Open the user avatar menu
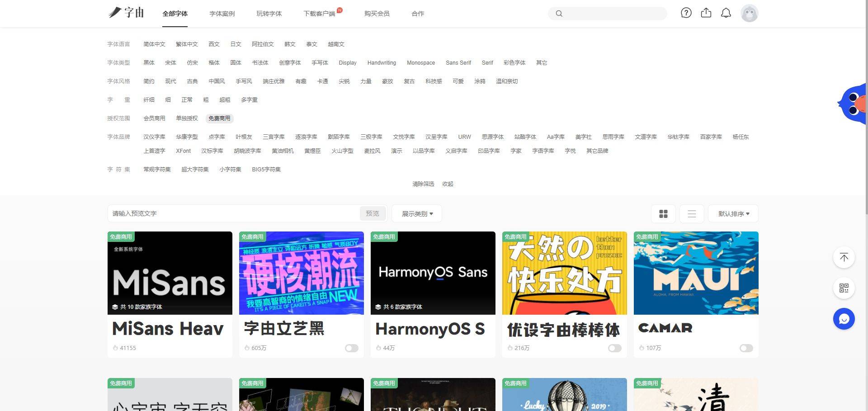This screenshot has height=411, width=868. 750,13
